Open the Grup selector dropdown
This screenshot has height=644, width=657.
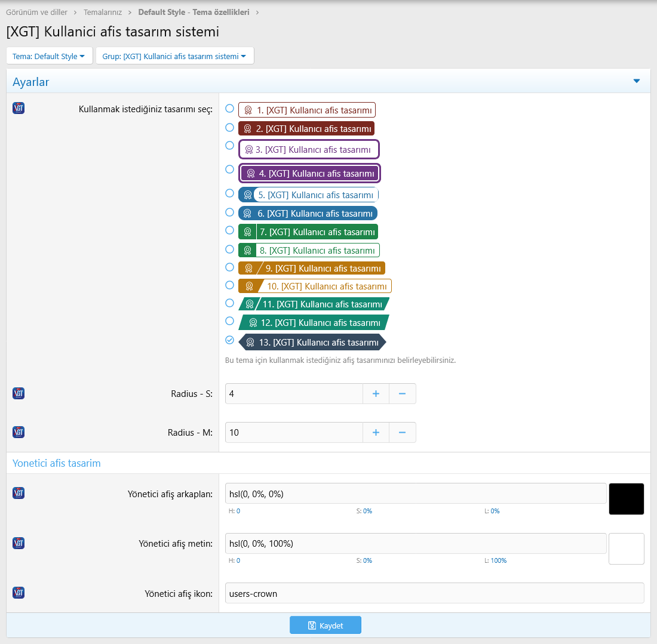174,56
